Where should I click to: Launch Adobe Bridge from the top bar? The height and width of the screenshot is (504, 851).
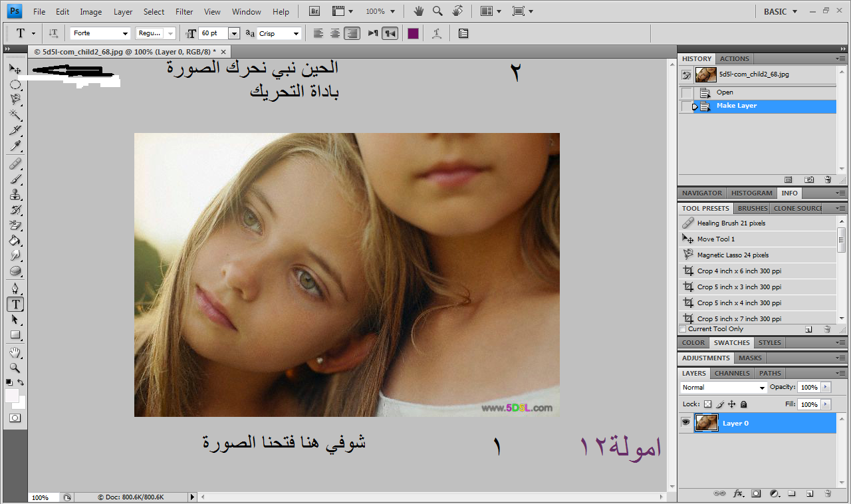pos(316,11)
